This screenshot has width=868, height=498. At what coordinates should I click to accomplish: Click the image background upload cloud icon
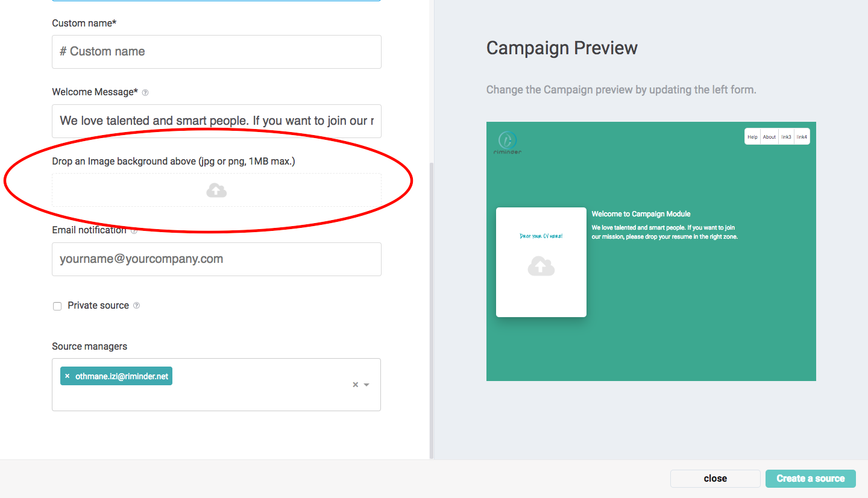click(216, 191)
